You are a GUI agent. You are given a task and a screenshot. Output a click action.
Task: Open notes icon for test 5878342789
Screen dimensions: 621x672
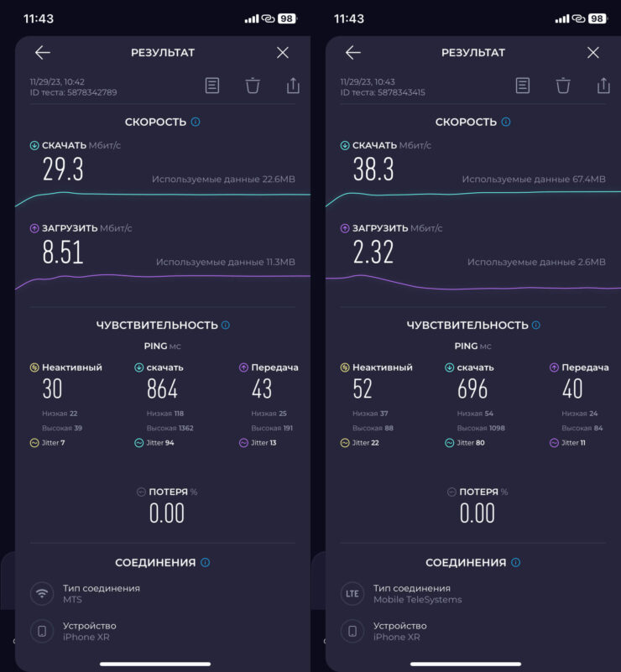point(212,85)
